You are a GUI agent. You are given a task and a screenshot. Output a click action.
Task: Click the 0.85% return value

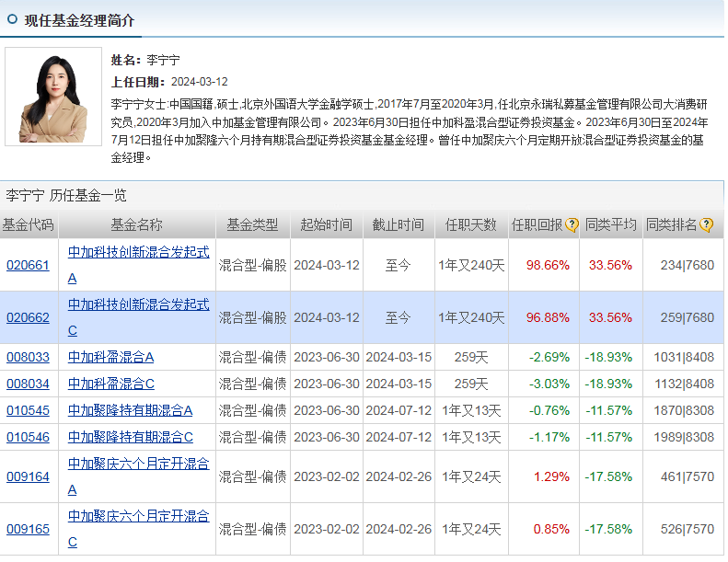point(551,529)
